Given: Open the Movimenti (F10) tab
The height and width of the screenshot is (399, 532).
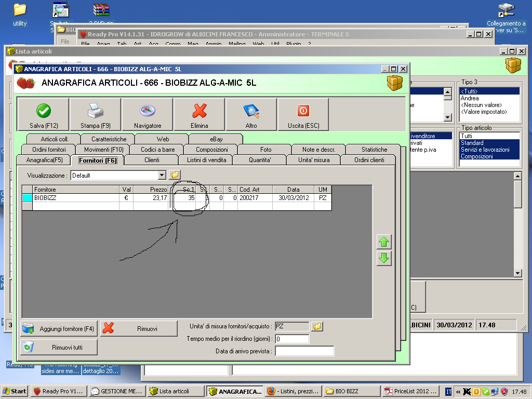Looking at the screenshot, I should [104, 149].
